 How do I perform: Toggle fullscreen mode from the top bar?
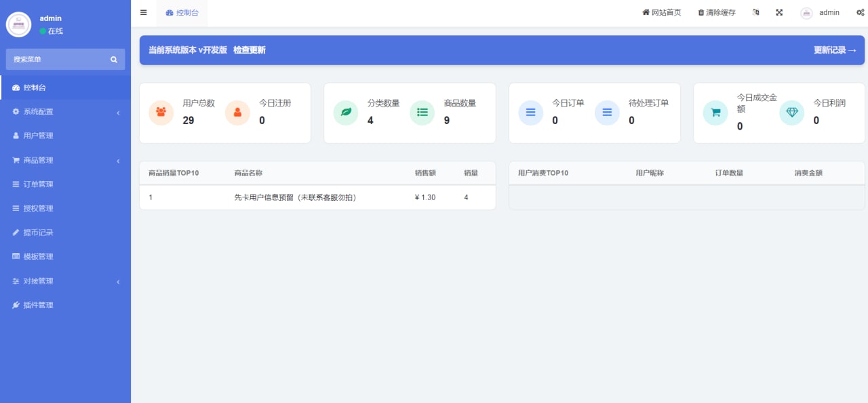point(779,12)
